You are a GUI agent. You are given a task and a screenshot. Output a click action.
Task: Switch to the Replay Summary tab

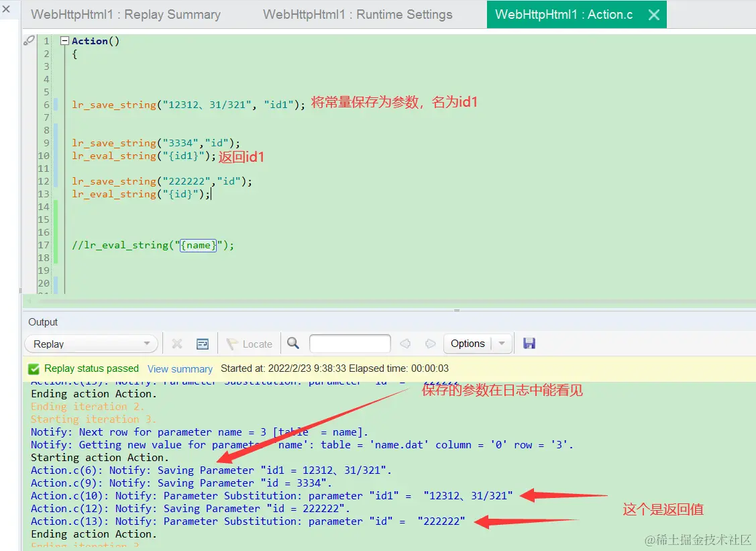tap(125, 15)
